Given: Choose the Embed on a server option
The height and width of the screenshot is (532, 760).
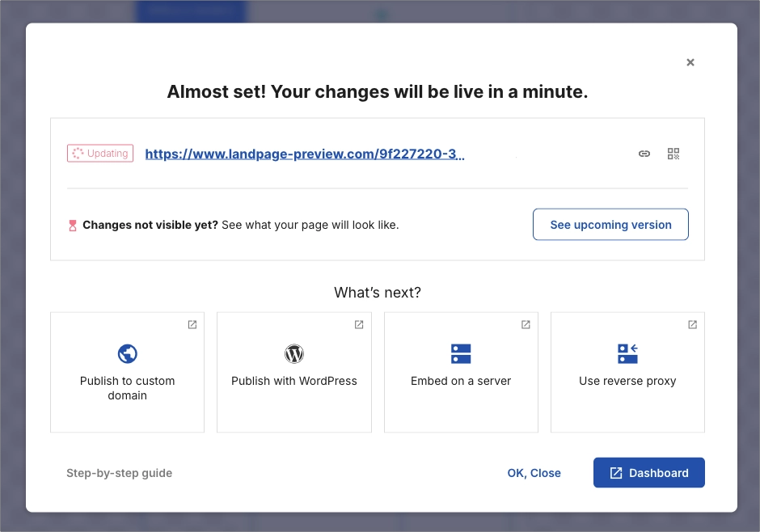Looking at the screenshot, I should [x=461, y=372].
